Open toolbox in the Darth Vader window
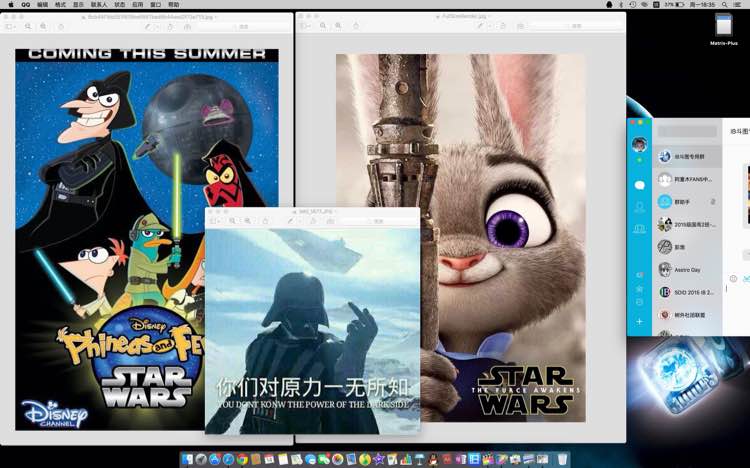This screenshot has width=750, height=468. click(x=331, y=221)
